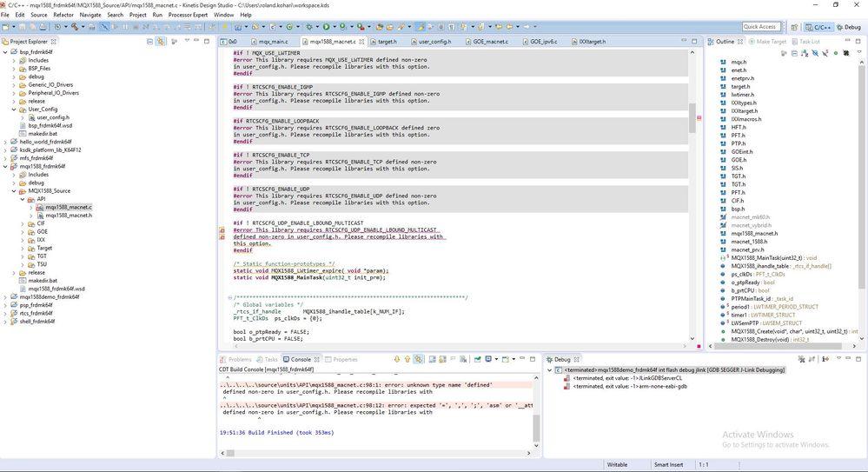Image resolution: width=868 pixels, height=472 pixels.
Task: Collapse the MQX1588_Source folder
Action: (14, 190)
